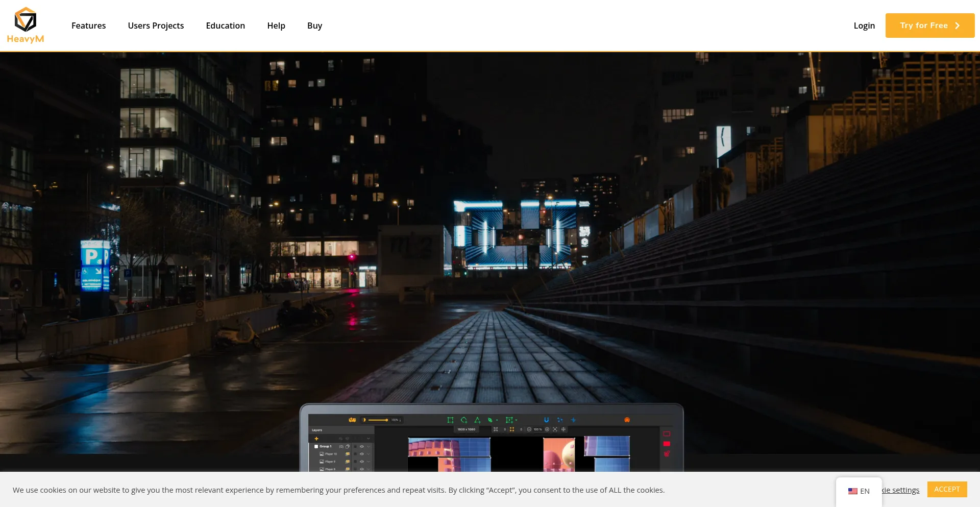
Task: Select the green circle shape tool
Action: (x=464, y=420)
